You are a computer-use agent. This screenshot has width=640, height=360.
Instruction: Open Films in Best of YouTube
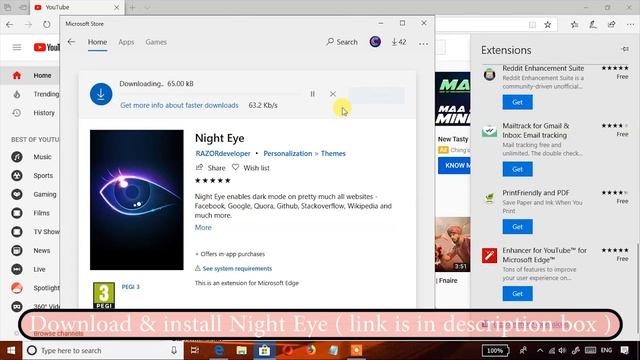coord(31,213)
